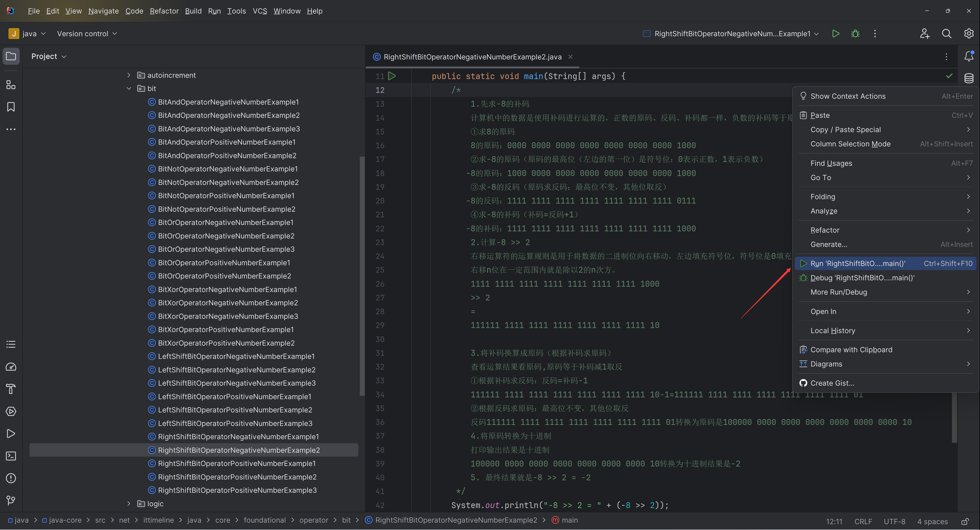Open the Structure tool window icon

(x=11, y=84)
